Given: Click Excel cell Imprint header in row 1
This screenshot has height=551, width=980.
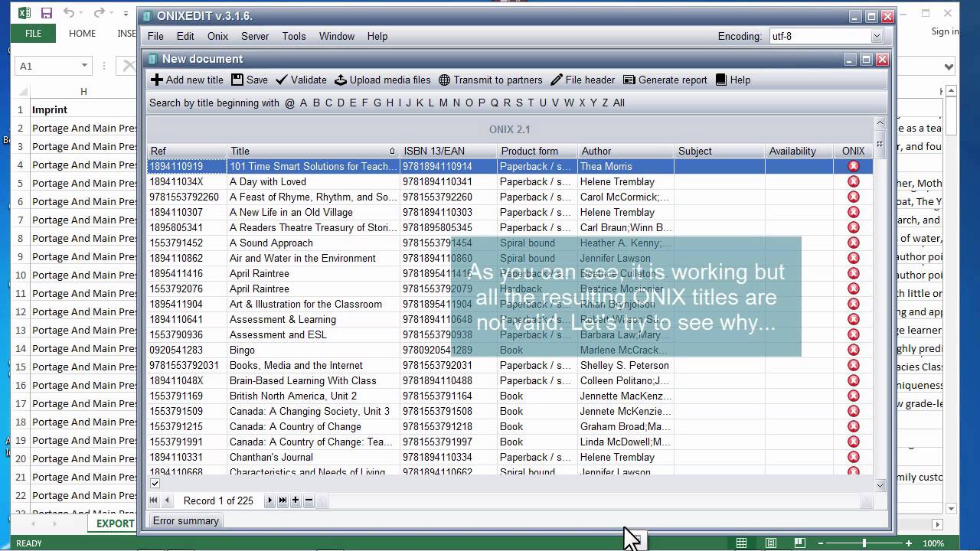Looking at the screenshot, I should tap(83, 109).
